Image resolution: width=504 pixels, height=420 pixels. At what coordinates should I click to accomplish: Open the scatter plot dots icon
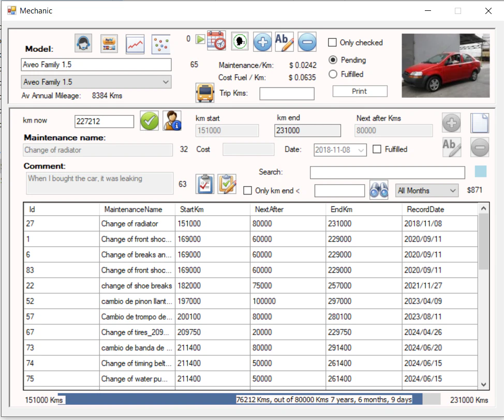pyautogui.click(x=161, y=44)
